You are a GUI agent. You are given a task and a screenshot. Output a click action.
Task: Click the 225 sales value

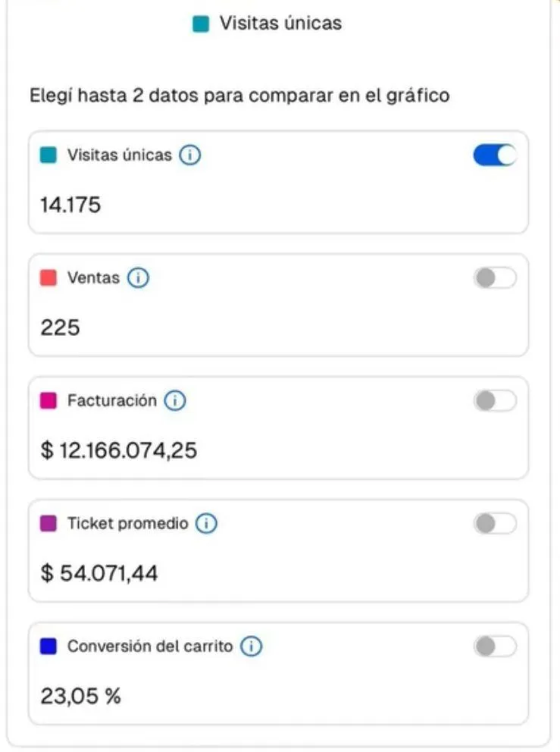click(60, 327)
